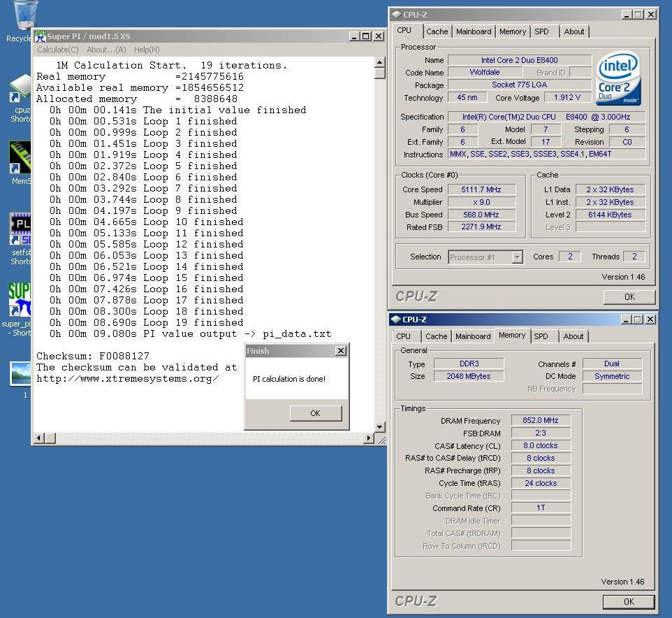Click the Command Rate value 1T
This screenshot has width=672, height=618.
pyautogui.click(x=541, y=508)
